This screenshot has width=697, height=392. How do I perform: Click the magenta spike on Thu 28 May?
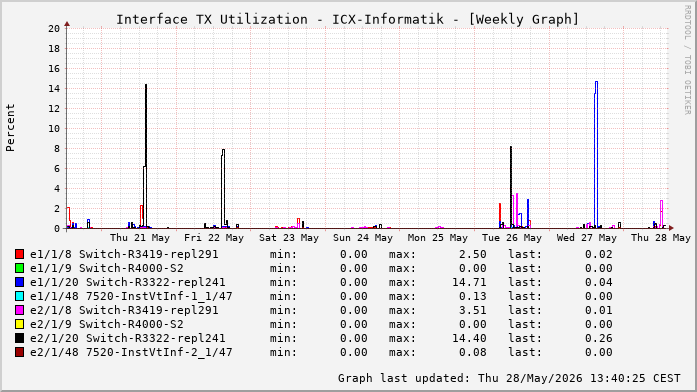tap(661, 214)
